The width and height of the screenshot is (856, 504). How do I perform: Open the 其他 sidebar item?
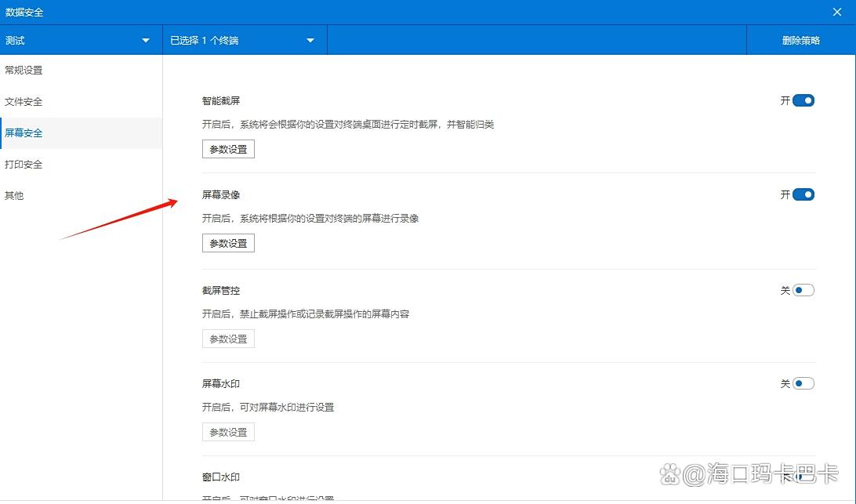pyautogui.click(x=15, y=196)
